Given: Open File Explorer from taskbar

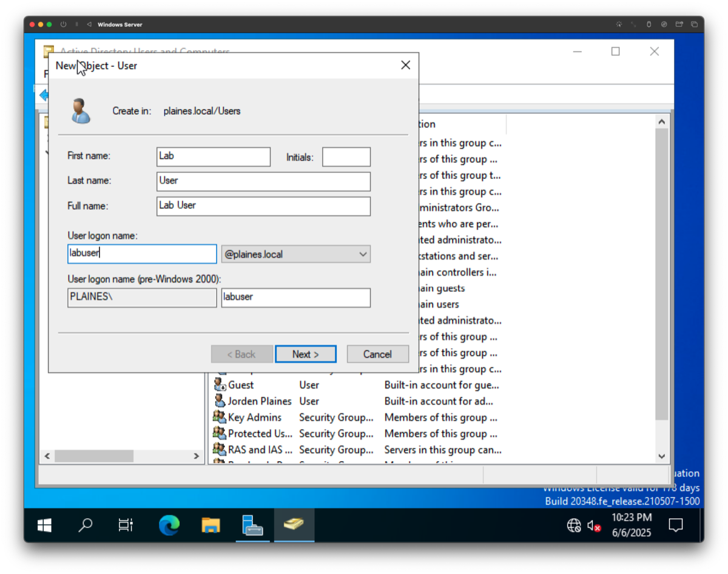Looking at the screenshot, I should [x=211, y=525].
